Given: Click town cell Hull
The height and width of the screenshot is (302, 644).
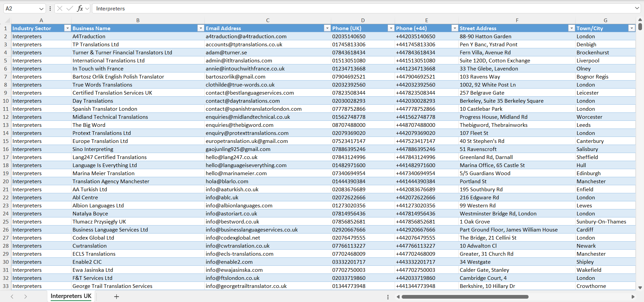Looking at the screenshot, I should click(x=605, y=165).
